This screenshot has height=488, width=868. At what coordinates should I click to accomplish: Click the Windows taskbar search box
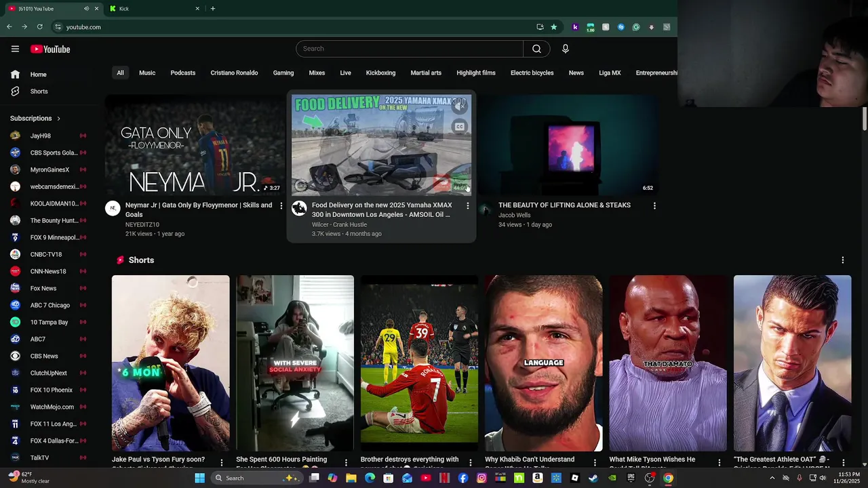[x=256, y=478]
